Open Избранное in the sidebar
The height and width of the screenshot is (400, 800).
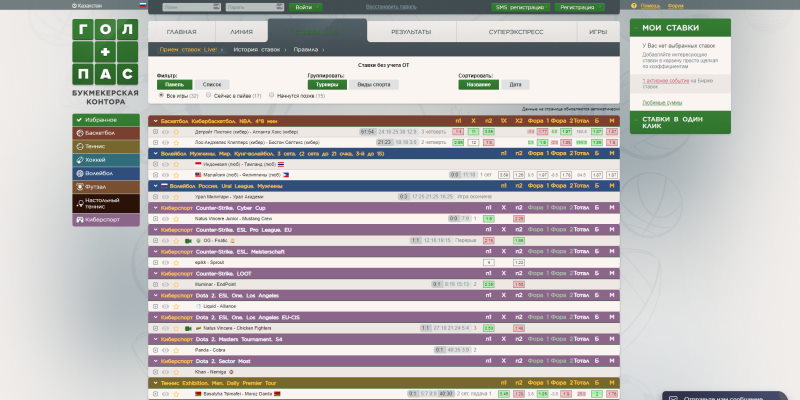[x=106, y=120]
